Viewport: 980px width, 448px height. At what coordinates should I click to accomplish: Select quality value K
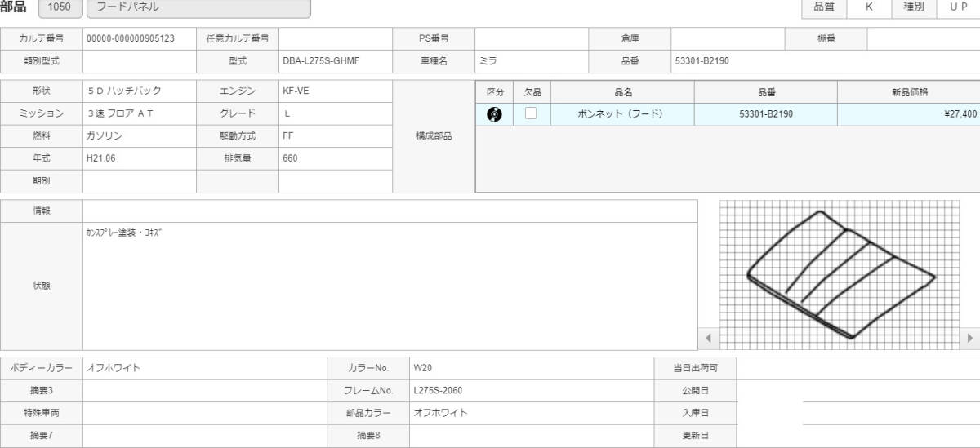tap(869, 7)
